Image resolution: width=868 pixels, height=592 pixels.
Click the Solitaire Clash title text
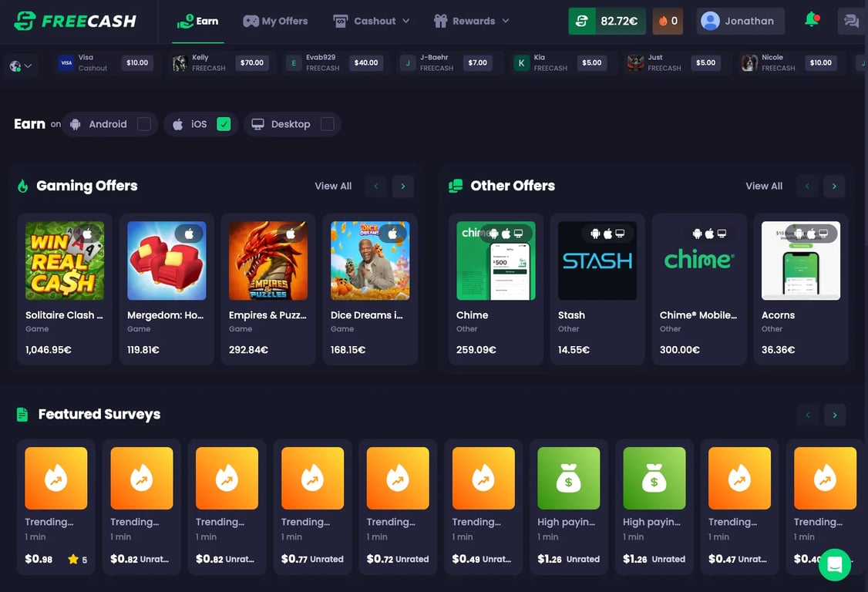click(64, 315)
